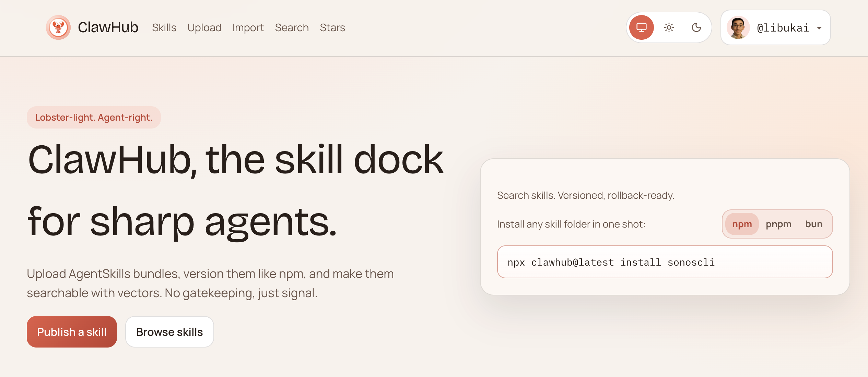Switch install command to pnpm

tap(779, 224)
